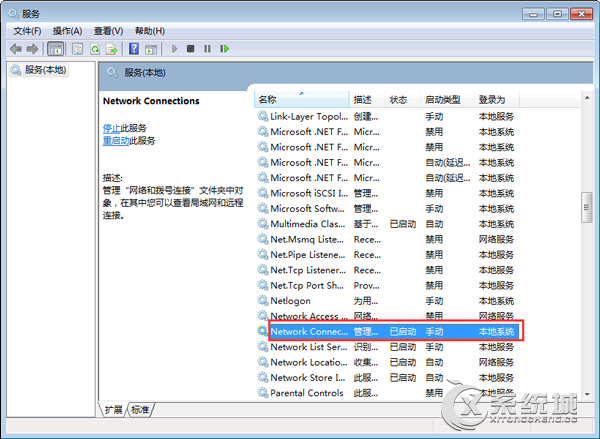Click the gear icon of Network Store I... row
The image size is (600, 439).
pyautogui.click(x=262, y=377)
